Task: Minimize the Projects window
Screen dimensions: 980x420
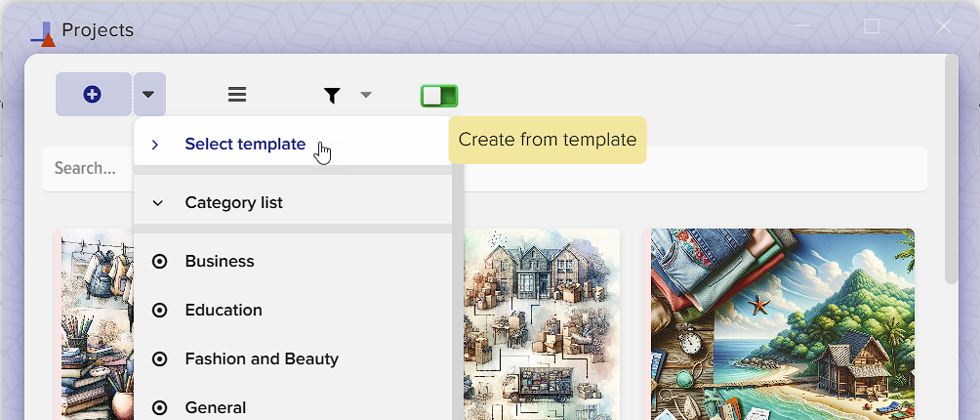Action: (802, 26)
